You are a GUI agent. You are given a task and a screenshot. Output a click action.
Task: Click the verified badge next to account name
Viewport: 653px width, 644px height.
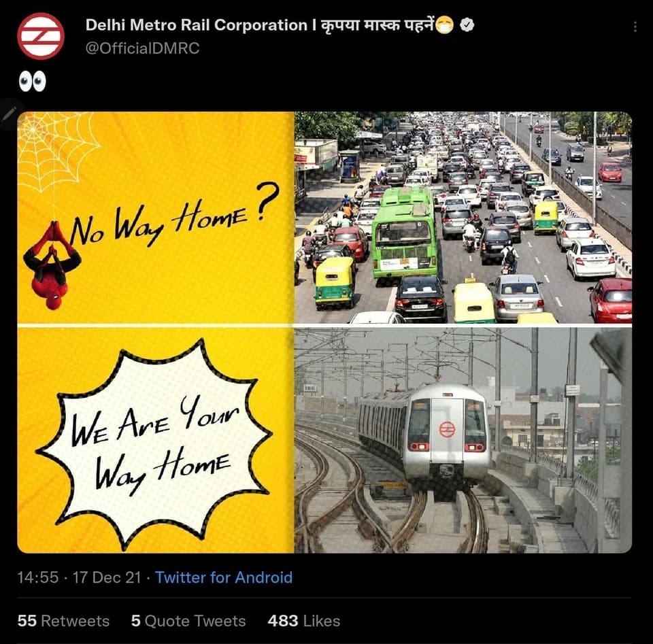click(467, 25)
